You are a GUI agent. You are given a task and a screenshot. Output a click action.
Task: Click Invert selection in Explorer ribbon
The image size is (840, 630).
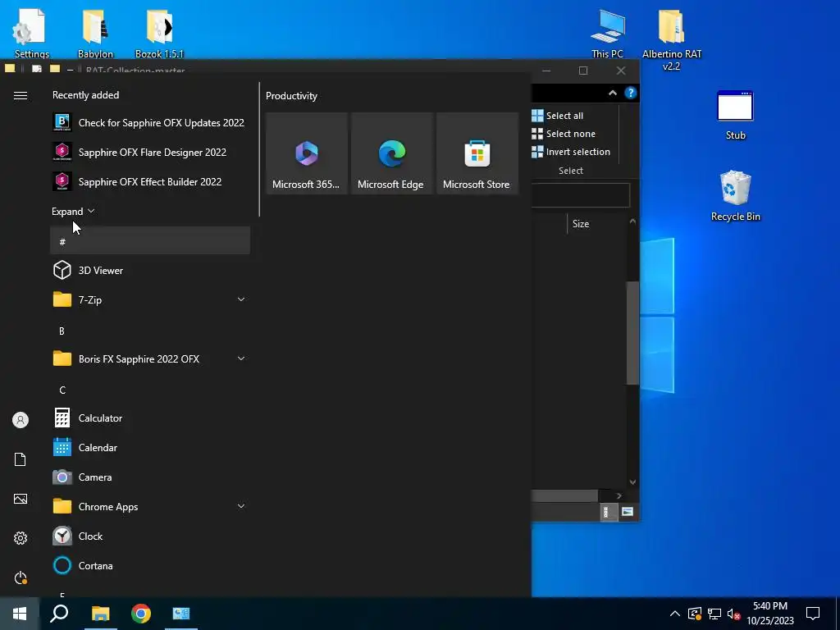point(571,152)
